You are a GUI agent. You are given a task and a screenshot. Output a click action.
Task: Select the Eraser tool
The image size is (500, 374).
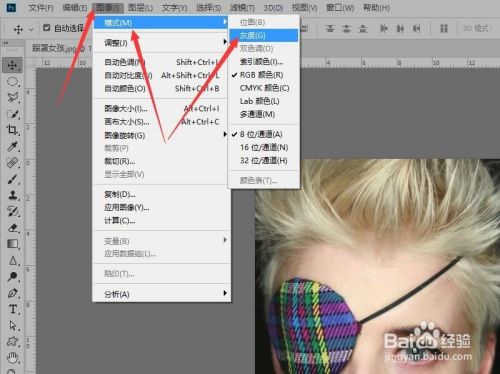coord(13,228)
